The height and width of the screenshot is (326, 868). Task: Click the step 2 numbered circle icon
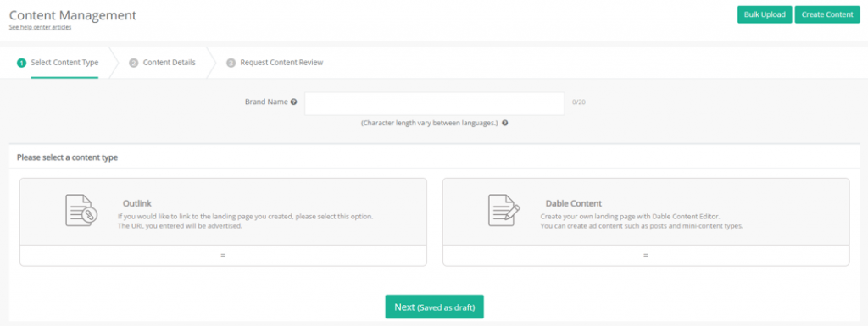tap(133, 63)
